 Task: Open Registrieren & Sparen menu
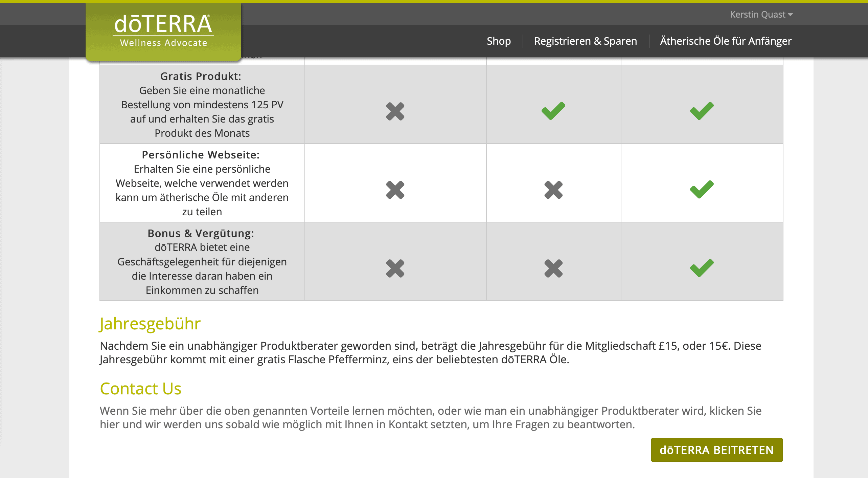pyautogui.click(x=586, y=41)
